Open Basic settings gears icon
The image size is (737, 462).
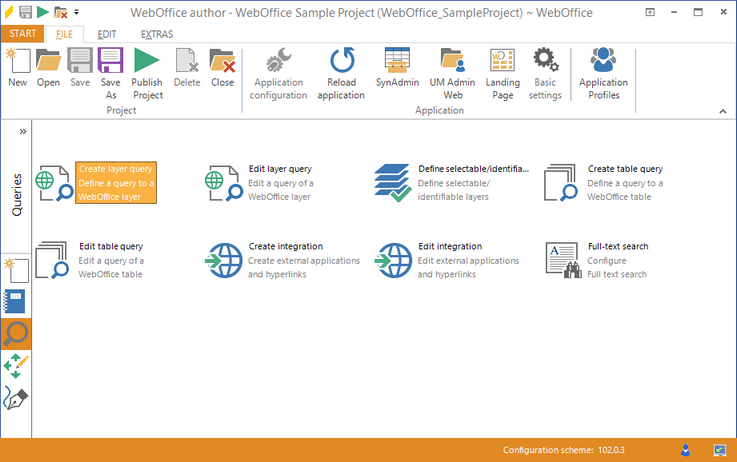click(545, 60)
